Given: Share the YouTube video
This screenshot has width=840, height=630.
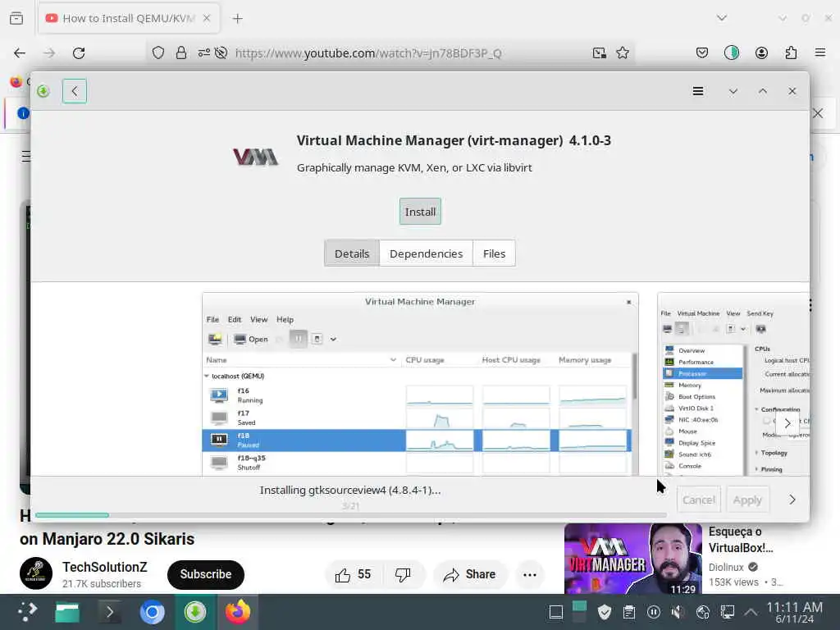Looking at the screenshot, I should (470, 574).
